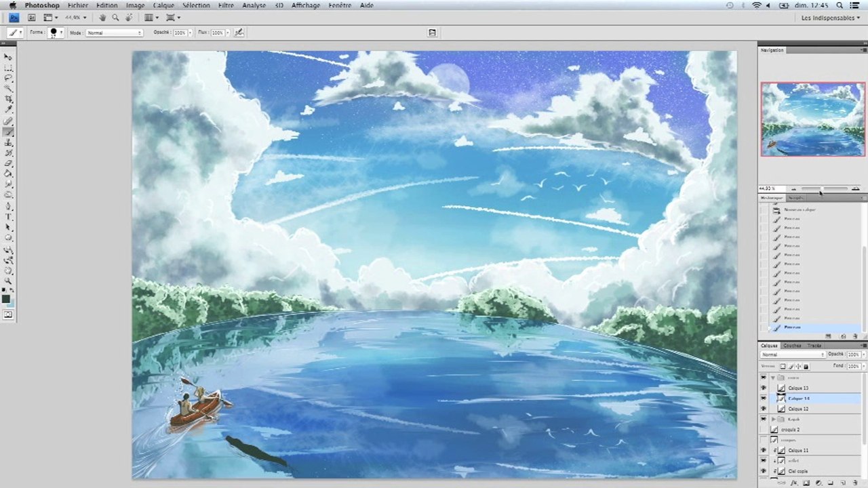Open the Fichier menu
Image resolution: width=868 pixels, height=488 pixels.
pos(77,5)
